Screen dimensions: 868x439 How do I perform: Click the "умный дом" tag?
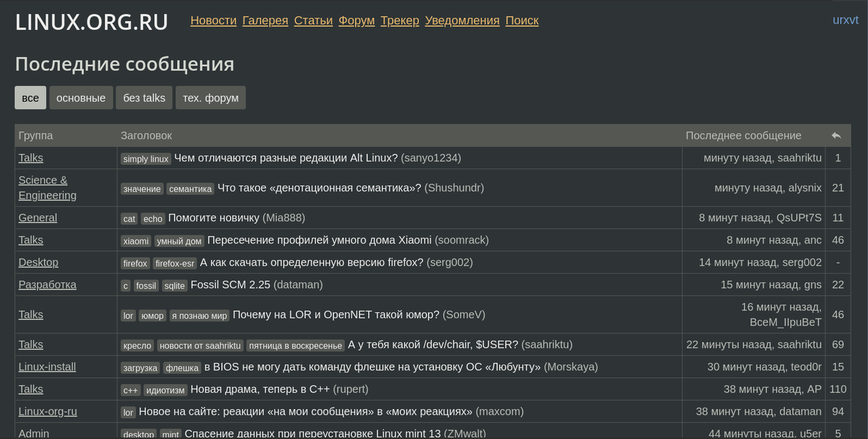click(x=179, y=241)
